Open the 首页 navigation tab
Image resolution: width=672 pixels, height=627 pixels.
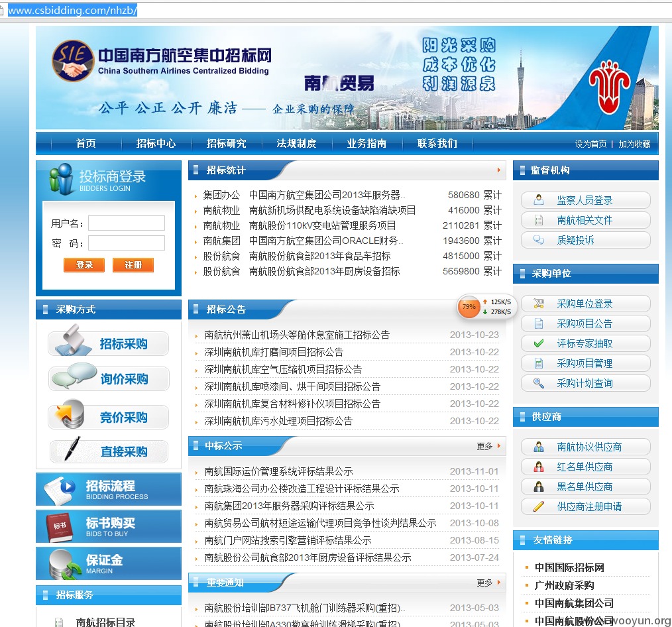85,144
